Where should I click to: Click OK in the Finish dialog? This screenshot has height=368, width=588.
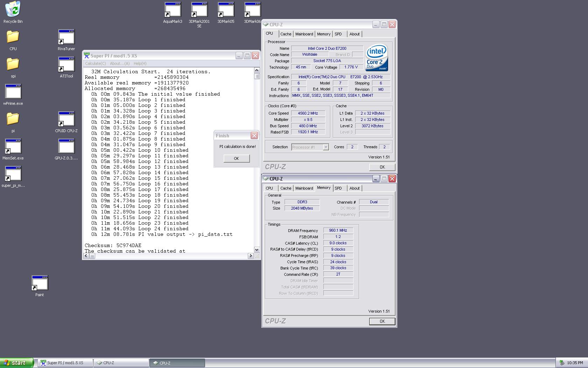(x=237, y=158)
